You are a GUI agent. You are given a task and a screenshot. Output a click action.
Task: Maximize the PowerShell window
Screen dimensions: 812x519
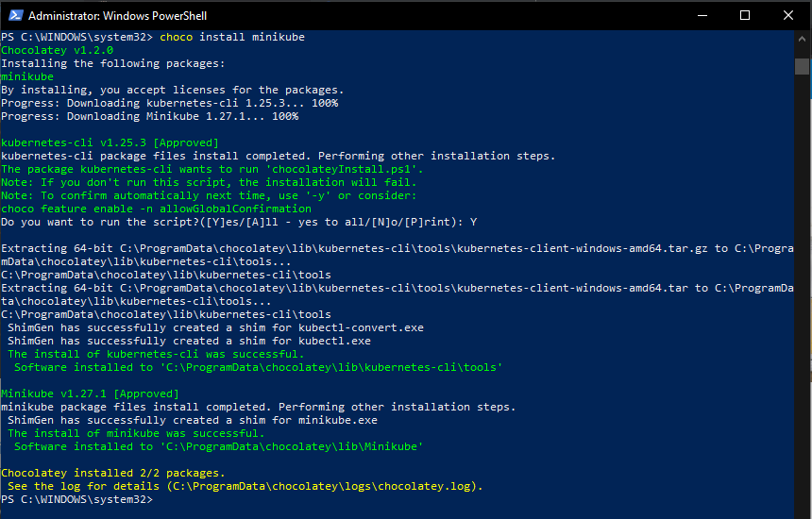745,15
